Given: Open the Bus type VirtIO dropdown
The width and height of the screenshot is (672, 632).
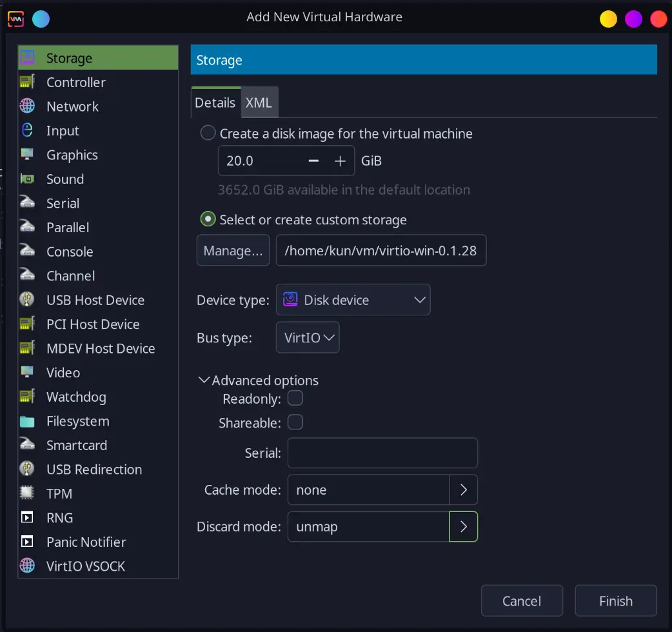Looking at the screenshot, I should (x=308, y=337).
